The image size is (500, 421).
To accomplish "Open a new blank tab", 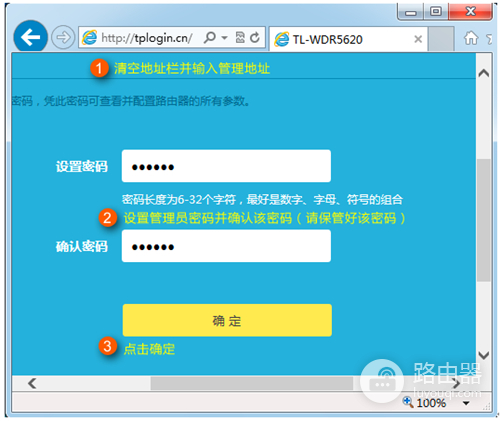I will tap(441, 39).
